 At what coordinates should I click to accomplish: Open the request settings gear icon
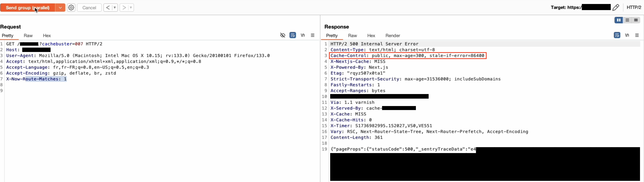point(71,7)
